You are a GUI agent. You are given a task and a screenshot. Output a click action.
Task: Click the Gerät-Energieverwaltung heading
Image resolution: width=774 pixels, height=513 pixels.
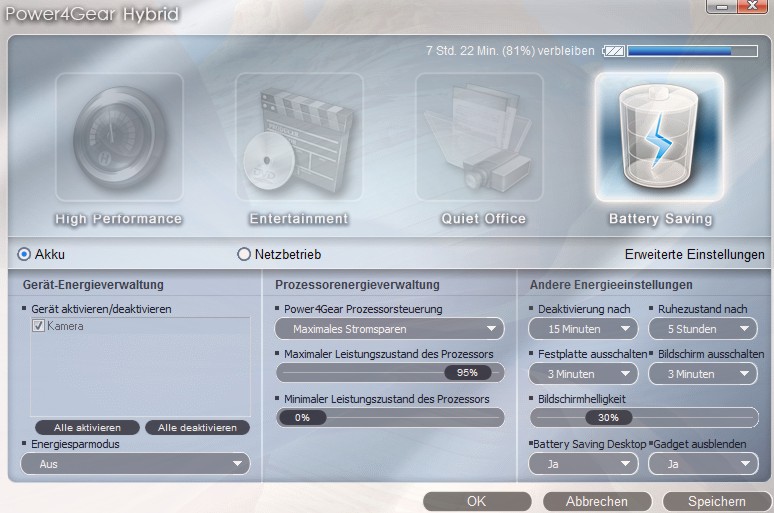(93, 285)
